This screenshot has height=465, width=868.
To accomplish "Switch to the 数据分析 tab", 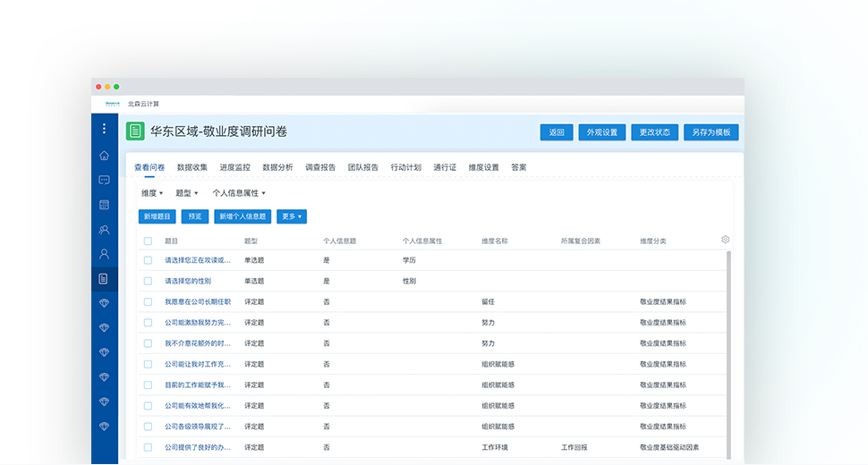I will click(277, 167).
